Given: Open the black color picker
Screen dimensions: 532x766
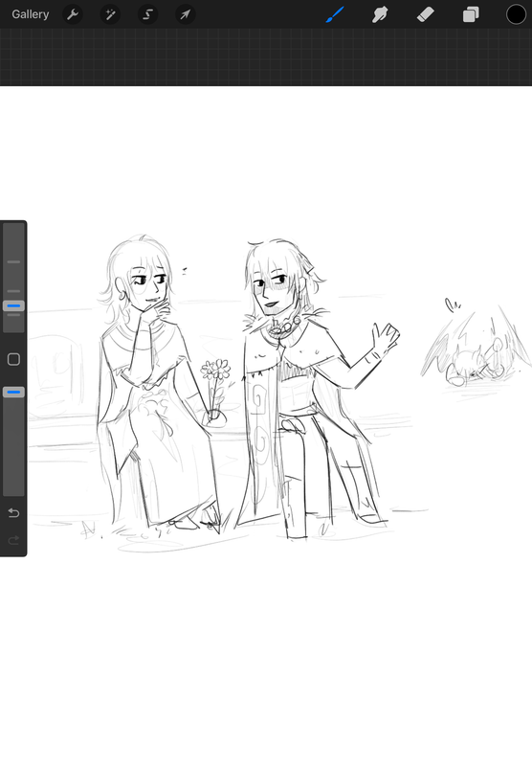Looking at the screenshot, I should coord(516,14).
